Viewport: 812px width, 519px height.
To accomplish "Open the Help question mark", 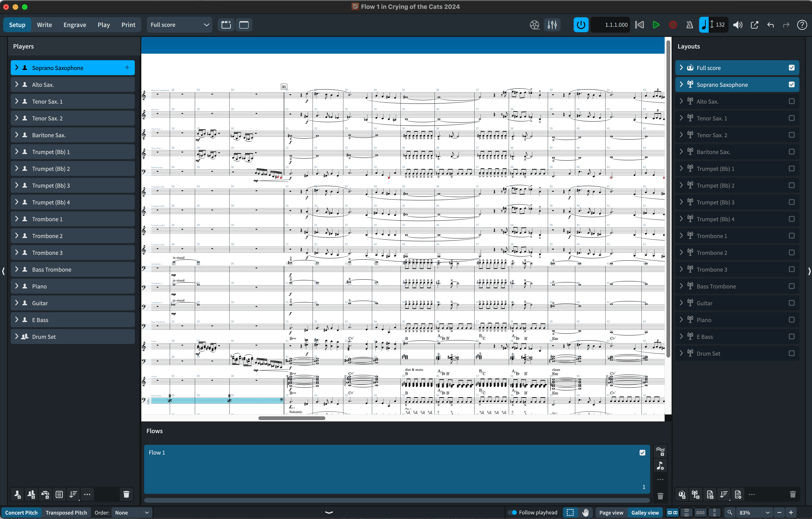I will pyautogui.click(x=802, y=25).
